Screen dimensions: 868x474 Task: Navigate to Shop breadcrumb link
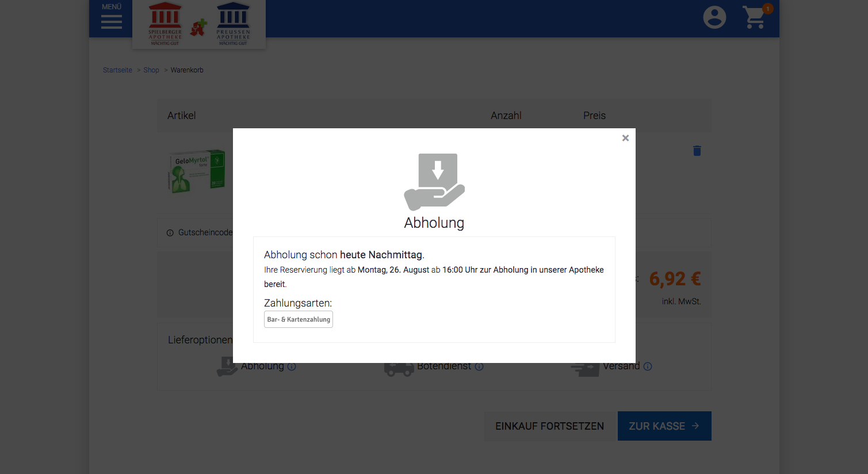[151, 70]
